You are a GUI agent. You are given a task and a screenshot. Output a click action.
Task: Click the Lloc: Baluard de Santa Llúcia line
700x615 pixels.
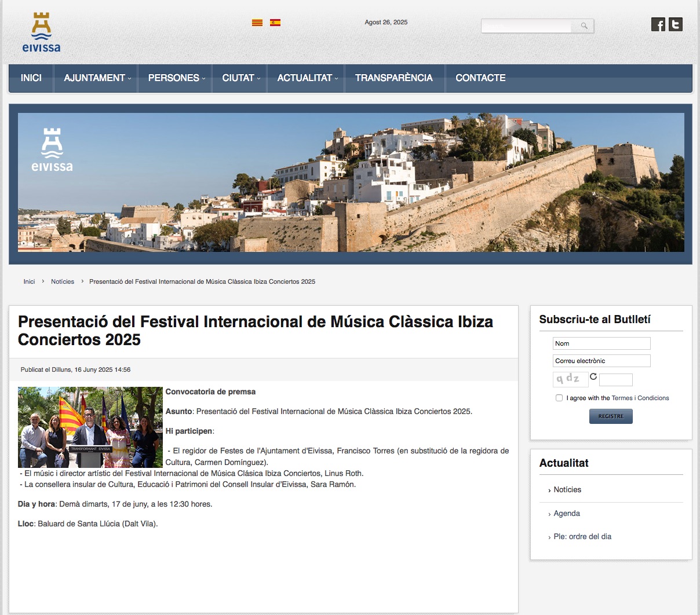tap(88, 524)
